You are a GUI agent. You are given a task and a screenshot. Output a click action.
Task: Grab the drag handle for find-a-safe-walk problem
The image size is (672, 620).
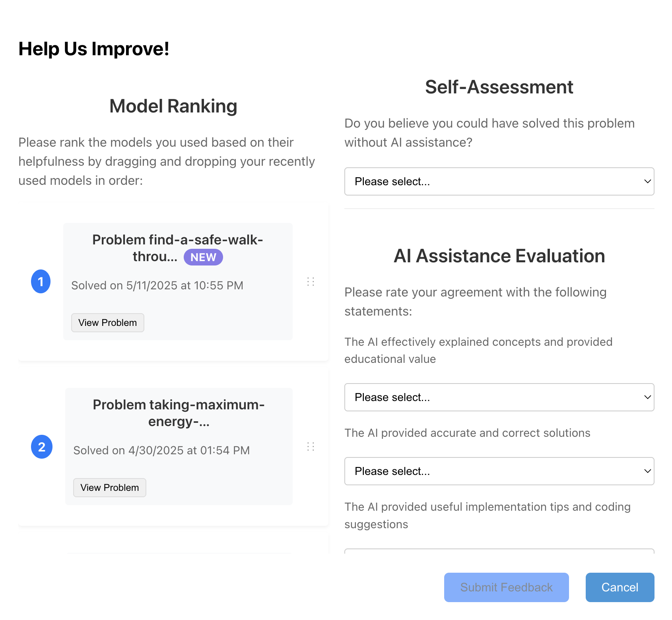coord(311,282)
